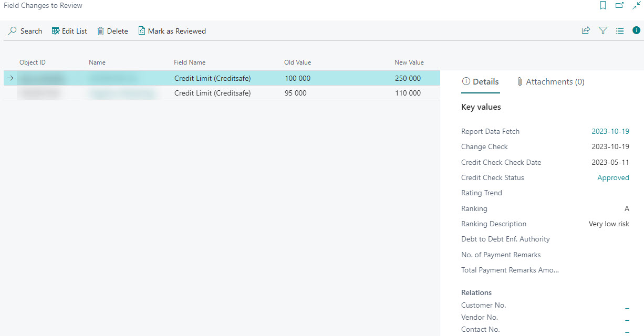Screen dimensions: 644x336
Task: Open page in new window icon
Action: 619,6
